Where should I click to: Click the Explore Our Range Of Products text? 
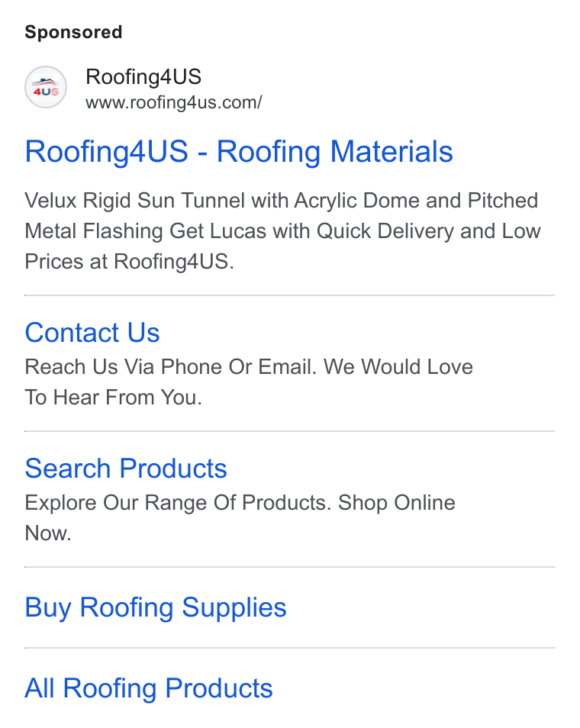[179, 503]
